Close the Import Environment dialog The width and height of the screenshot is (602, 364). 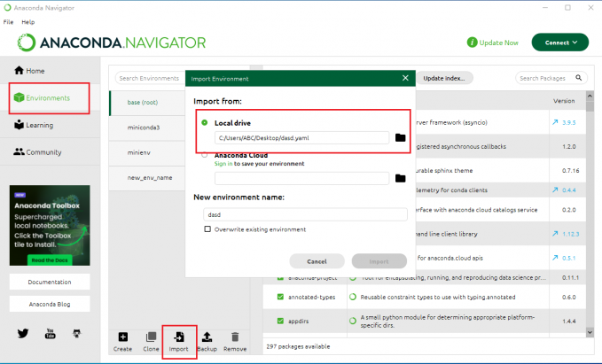click(x=405, y=78)
